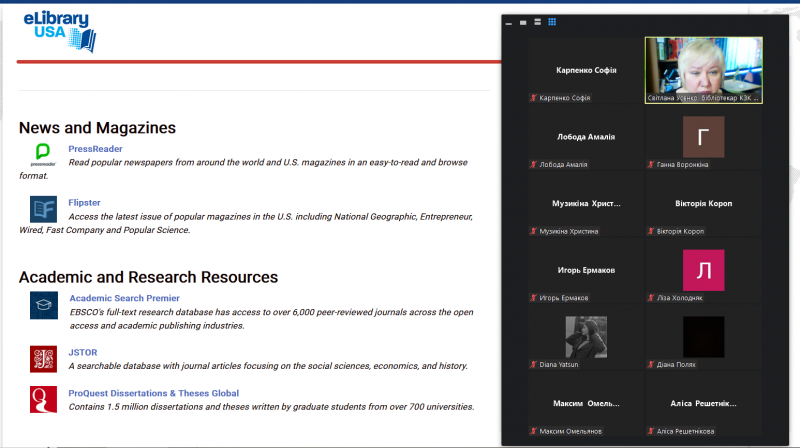Click muted mic icon for Лобода Амалія

(x=534, y=164)
